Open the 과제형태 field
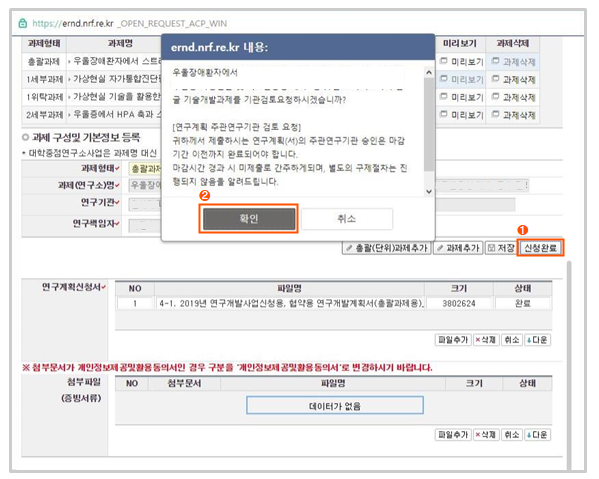Viewport: 599px width, 479px height. (146, 168)
